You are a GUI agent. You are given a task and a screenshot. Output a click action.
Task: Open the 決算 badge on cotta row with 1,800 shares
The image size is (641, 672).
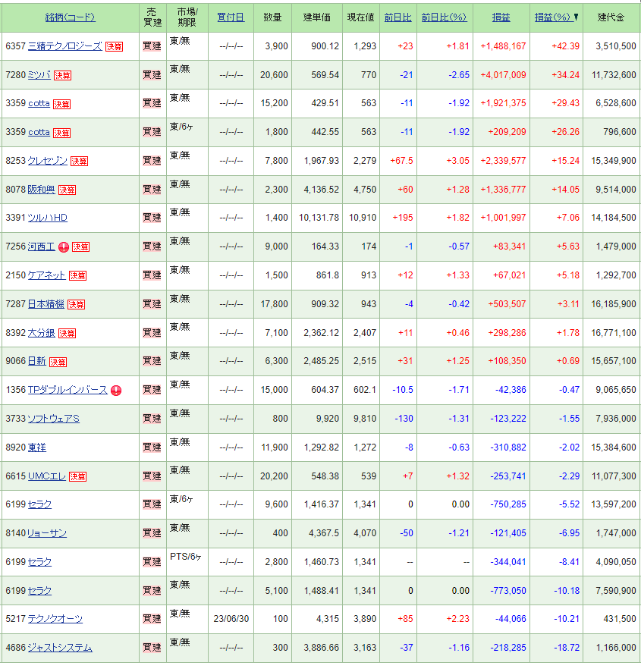pyautogui.click(x=61, y=133)
